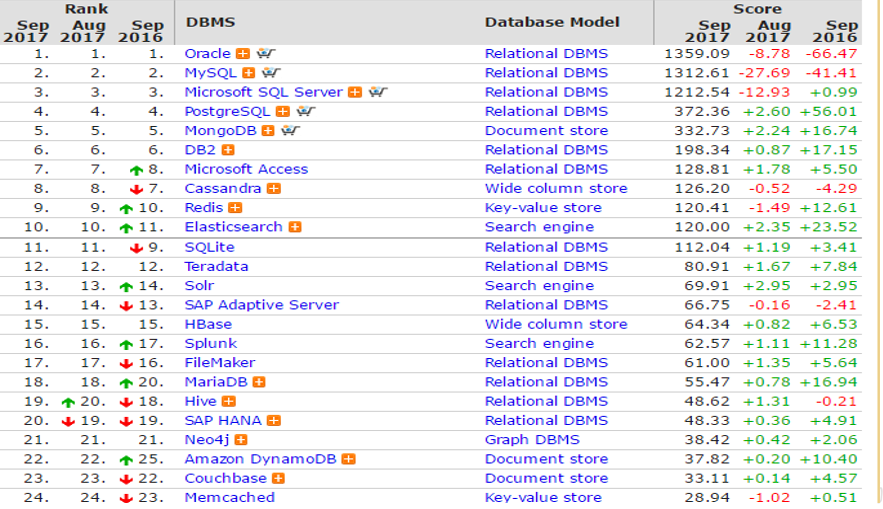Viewport: 883px width, 509px height.
Task: Open the Amazon DynamoDB link
Action: tap(261, 459)
